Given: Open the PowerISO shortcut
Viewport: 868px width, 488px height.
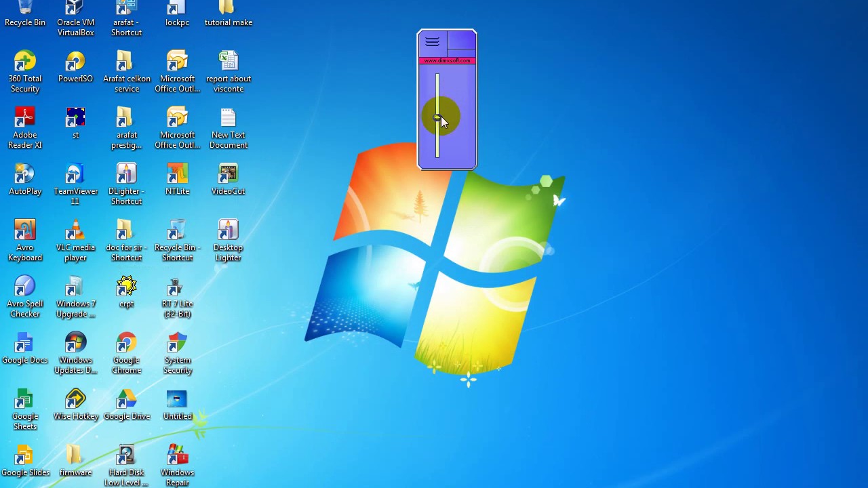Looking at the screenshot, I should [x=75, y=66].
